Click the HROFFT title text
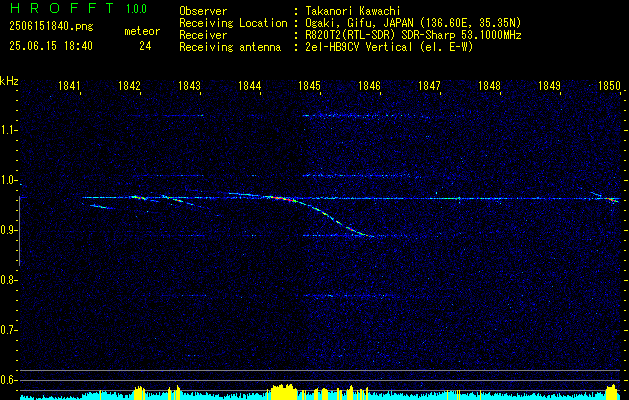The height and width of the screenshot is (400, 629). [x=62, y=8]
